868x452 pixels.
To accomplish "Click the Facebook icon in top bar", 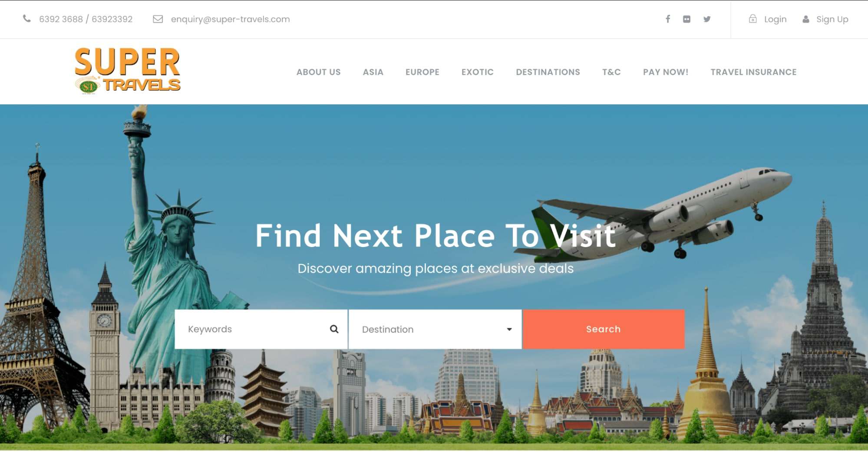I will tap(668, 19).
